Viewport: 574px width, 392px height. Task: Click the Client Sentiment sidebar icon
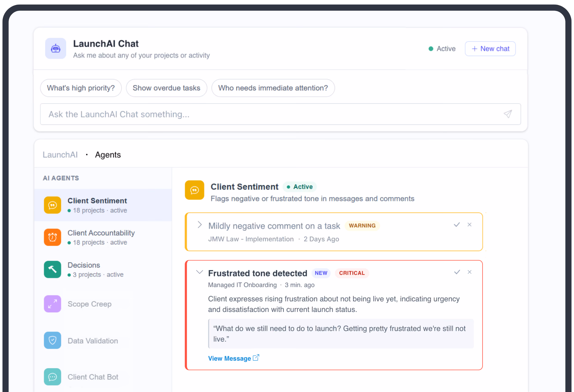[x=52, y=205]
